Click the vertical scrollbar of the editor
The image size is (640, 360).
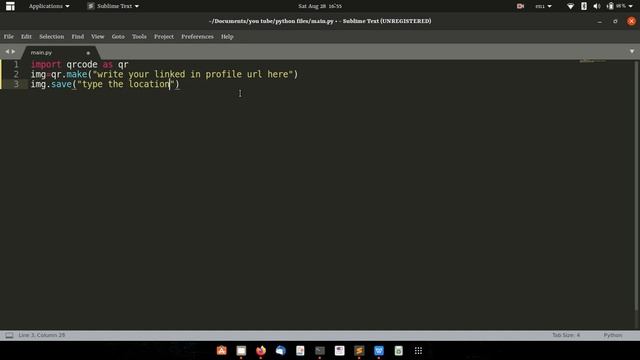[636, 186]
